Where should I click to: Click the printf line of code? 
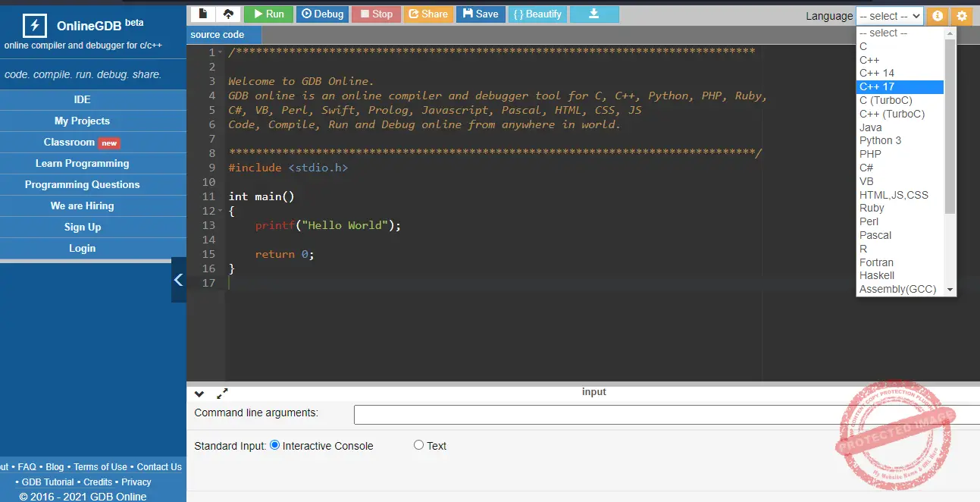327,225
